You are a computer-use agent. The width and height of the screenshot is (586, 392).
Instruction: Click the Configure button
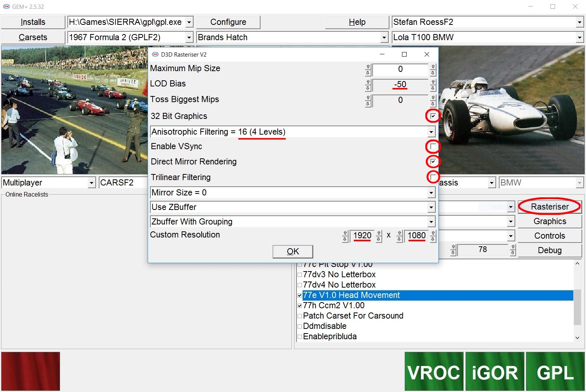[228, 22]
